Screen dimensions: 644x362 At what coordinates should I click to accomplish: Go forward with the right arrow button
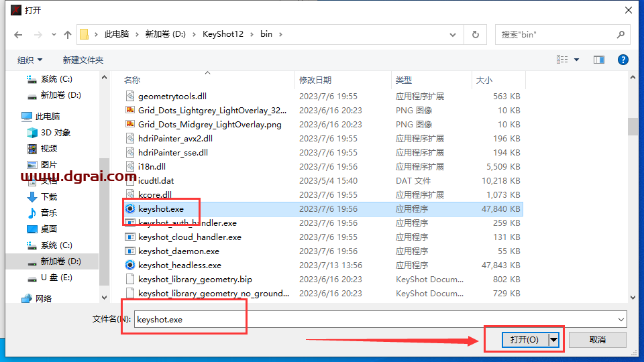point(38,35)
